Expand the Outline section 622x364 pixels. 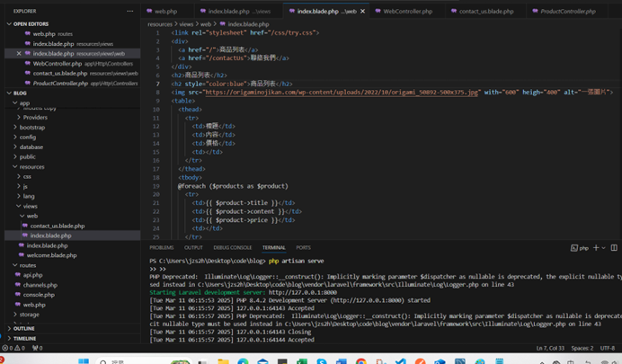point(23,329)
